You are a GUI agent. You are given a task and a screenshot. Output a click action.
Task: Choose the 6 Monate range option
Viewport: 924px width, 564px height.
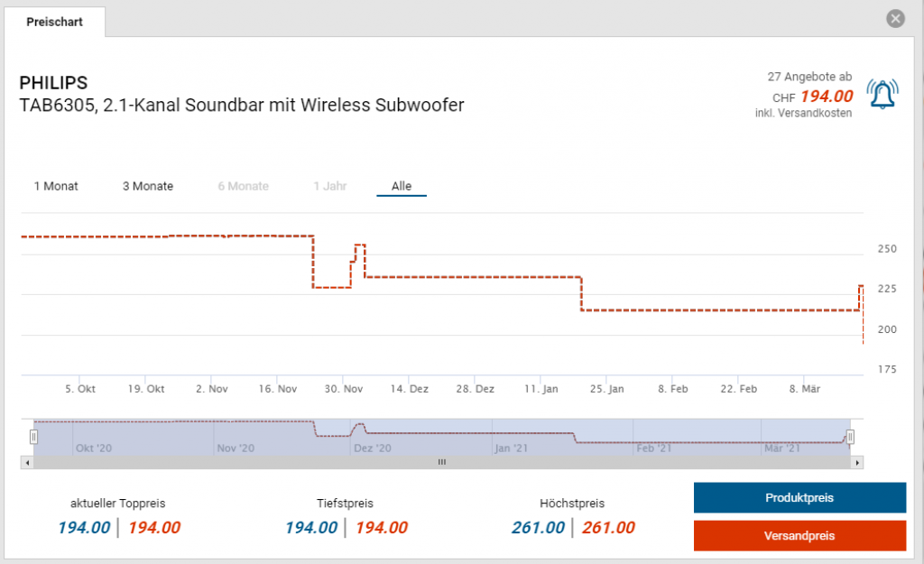243,186
